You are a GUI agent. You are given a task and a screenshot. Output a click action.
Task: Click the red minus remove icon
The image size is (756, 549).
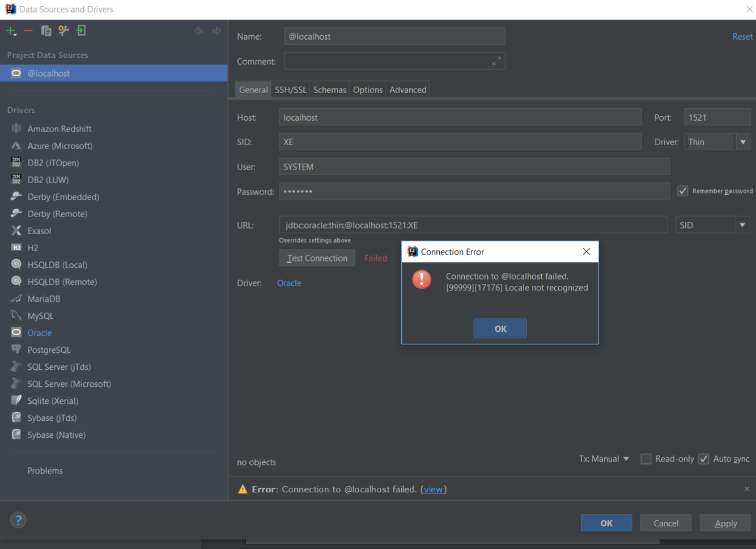pyautogui.click(x=28, y=31)
